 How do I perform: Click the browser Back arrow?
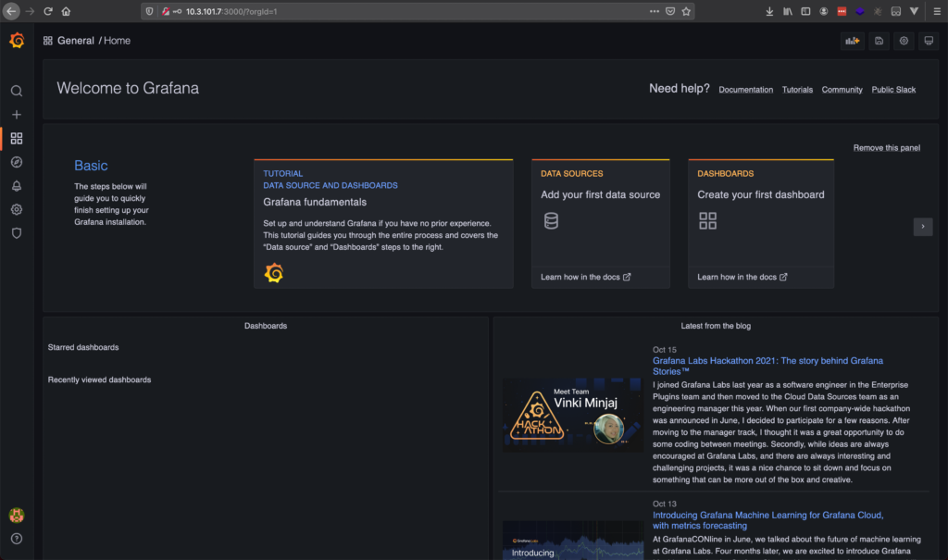point(11,11)
